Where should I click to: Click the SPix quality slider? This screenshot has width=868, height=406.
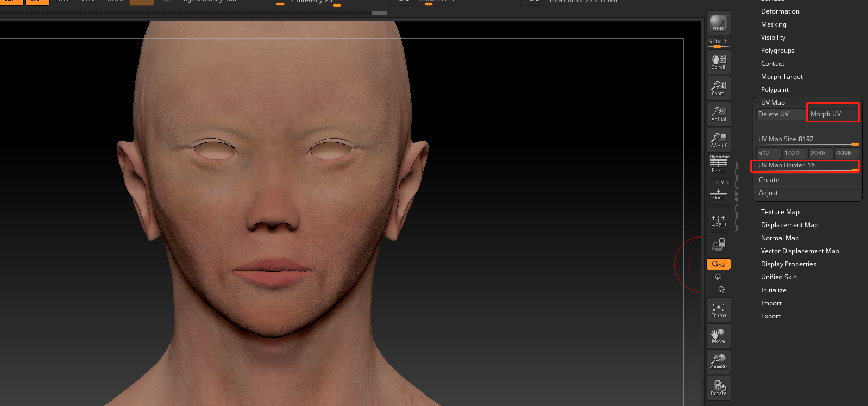click(718, 42)
